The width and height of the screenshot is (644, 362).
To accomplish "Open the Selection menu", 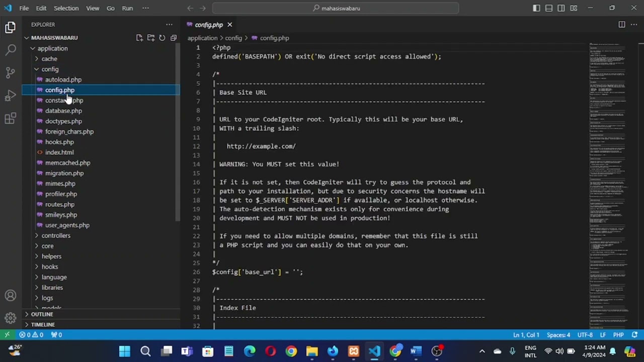I will click(66, 8).
